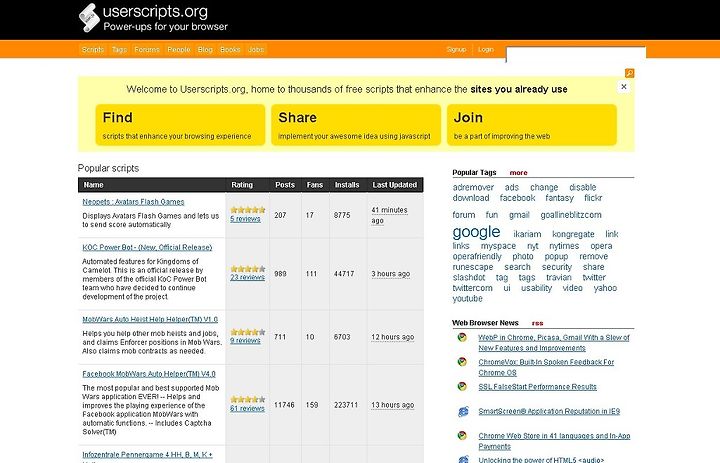Click IE icon beside SmartScreen news item
This screenshot has height=463, width=720.
pyautogui.click(x=463, y=412)
